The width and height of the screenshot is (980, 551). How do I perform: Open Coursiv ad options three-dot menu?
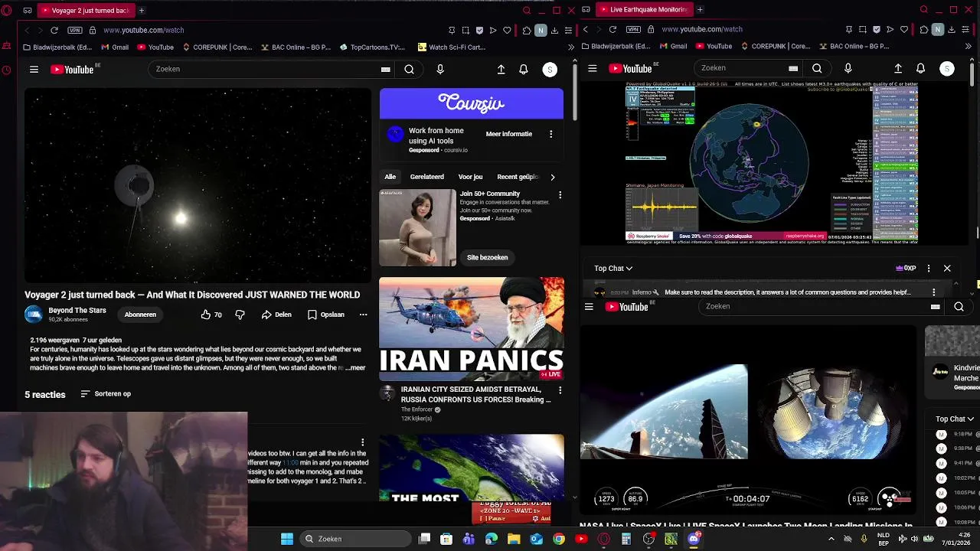tap(550, 134)
